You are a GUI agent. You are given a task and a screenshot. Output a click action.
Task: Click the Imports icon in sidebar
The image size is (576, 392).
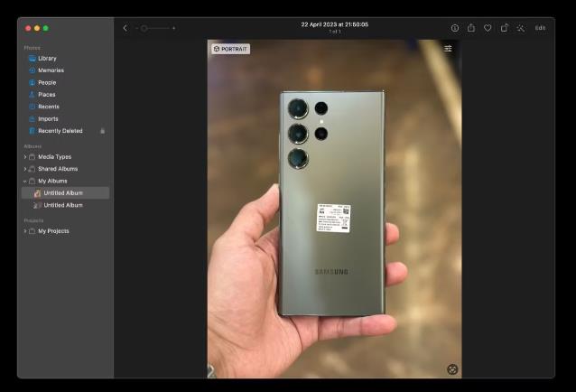(33, 118)
